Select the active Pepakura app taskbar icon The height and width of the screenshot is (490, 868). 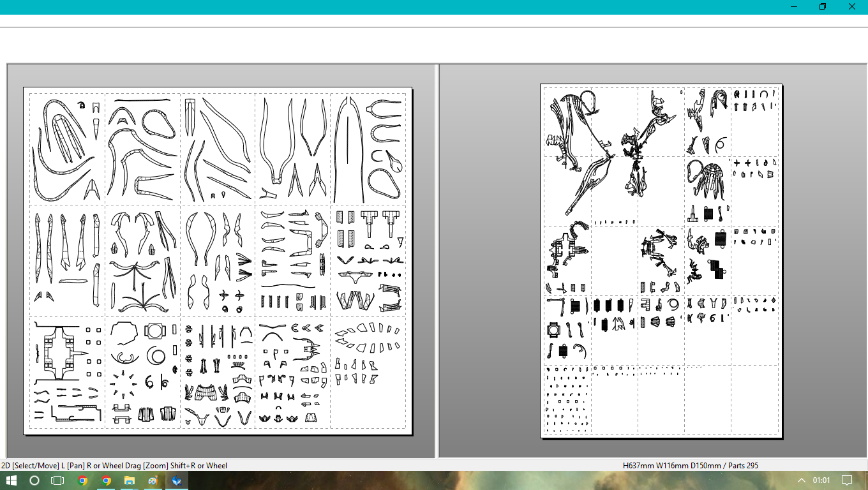176,480
